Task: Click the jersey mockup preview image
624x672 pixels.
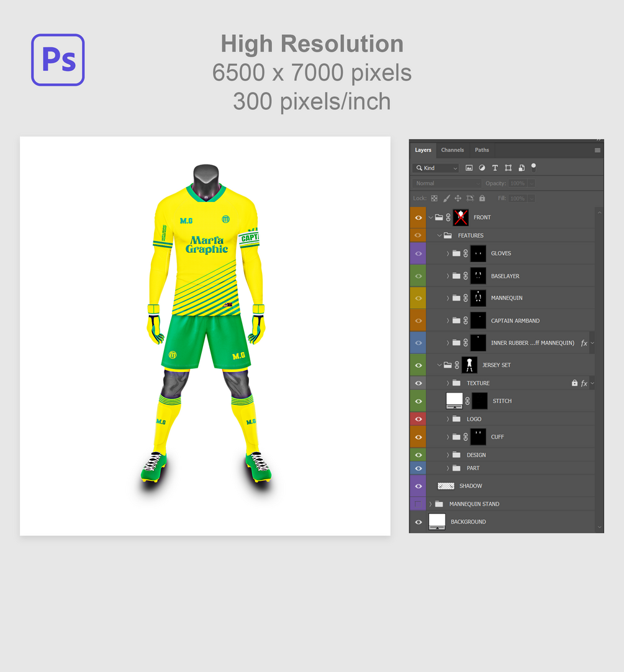Action: 205,336
